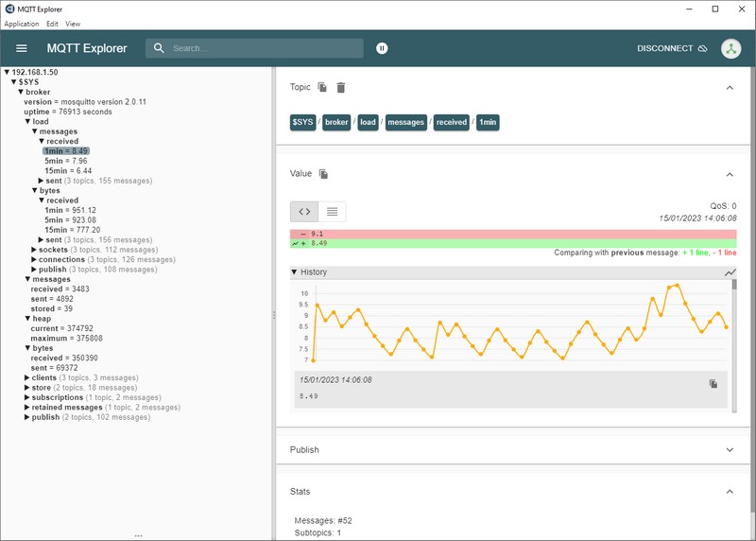Select the 15min = 6.44 topic

click(68, 171)
